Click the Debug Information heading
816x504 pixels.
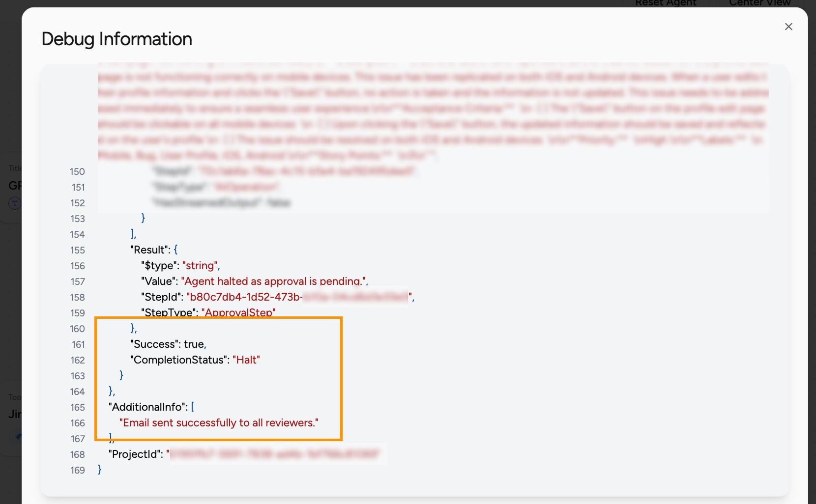pyautogui.click(x=117, y=39)
